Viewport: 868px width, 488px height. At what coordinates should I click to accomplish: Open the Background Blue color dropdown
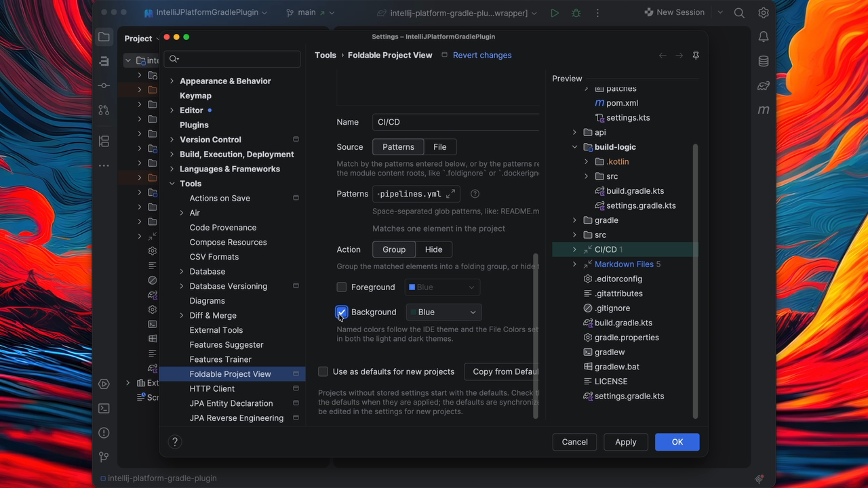(443, 312)
